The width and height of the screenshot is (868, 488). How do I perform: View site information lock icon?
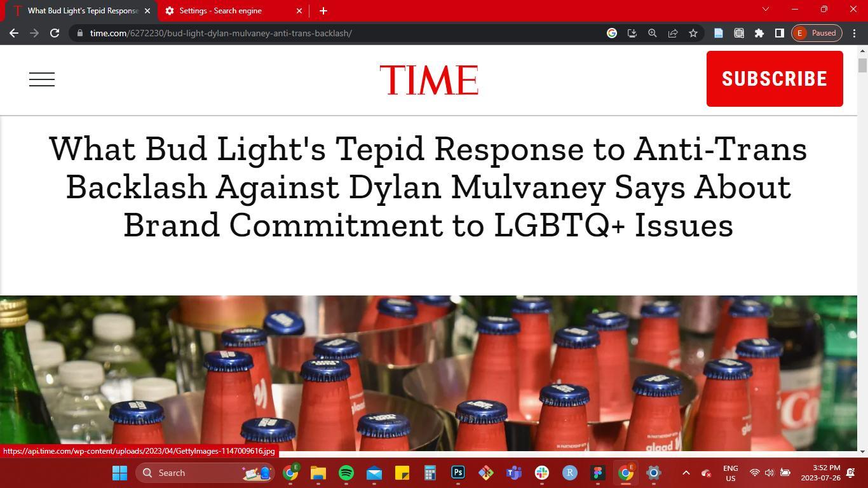click(79, 33)
